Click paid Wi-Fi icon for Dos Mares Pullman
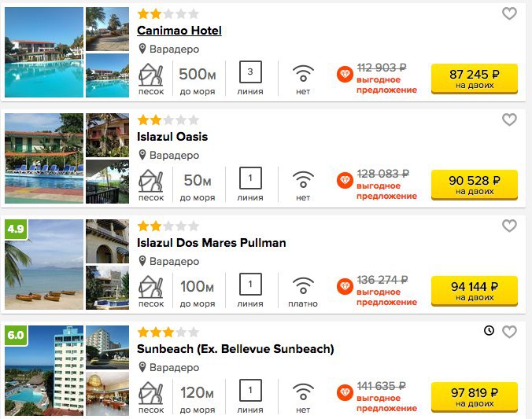The width and height of the screenshot is (532, 419). [x=303, y=285]
